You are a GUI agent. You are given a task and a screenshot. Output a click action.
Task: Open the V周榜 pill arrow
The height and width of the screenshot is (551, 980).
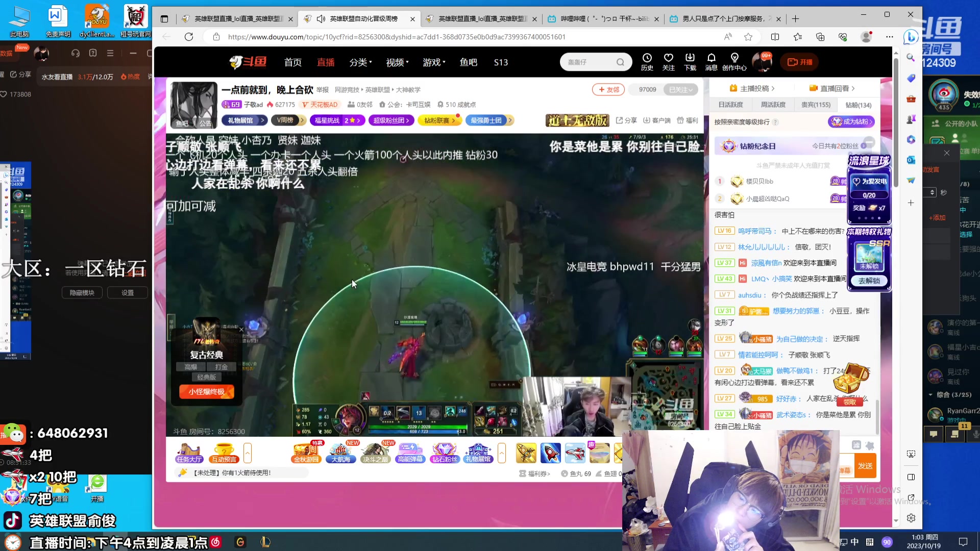pyautogui.click(x=302, y=120)
